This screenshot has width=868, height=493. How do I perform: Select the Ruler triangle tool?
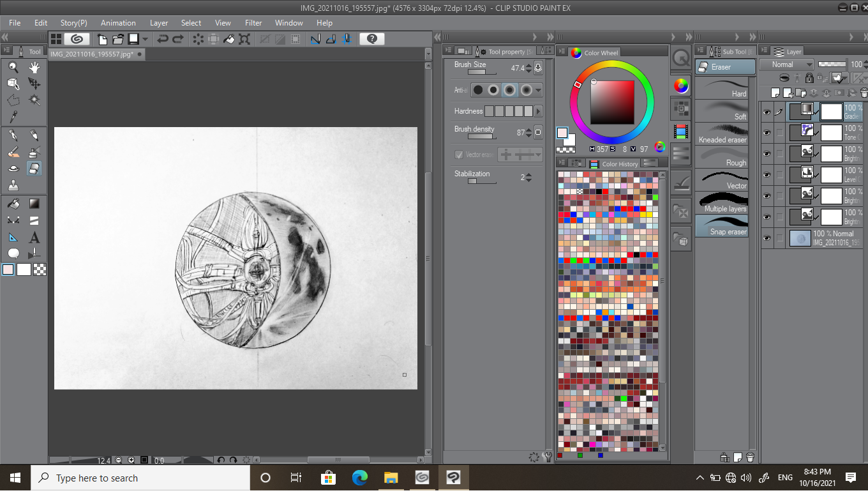click(x=13, y=237)
